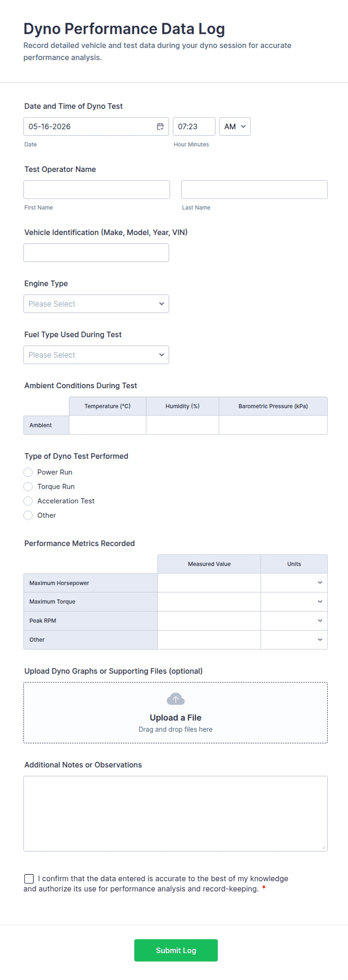Pick the Other dyno test type
Image resolution: width=348 pixels, height=980 pixels.
[28, 515]
